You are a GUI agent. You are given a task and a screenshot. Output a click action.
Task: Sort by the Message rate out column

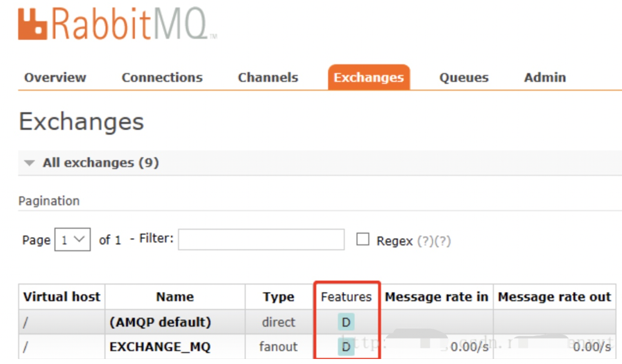pos(554,296)
